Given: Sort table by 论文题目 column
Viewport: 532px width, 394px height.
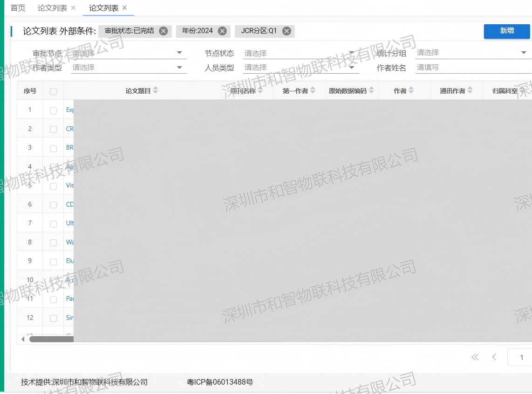Looking at the screenshot, I should [156, 90].
